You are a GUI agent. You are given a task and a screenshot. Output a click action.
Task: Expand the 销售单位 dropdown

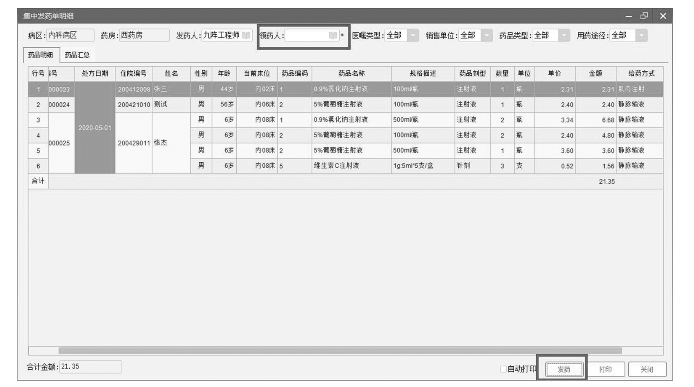(x=486, y=35)
